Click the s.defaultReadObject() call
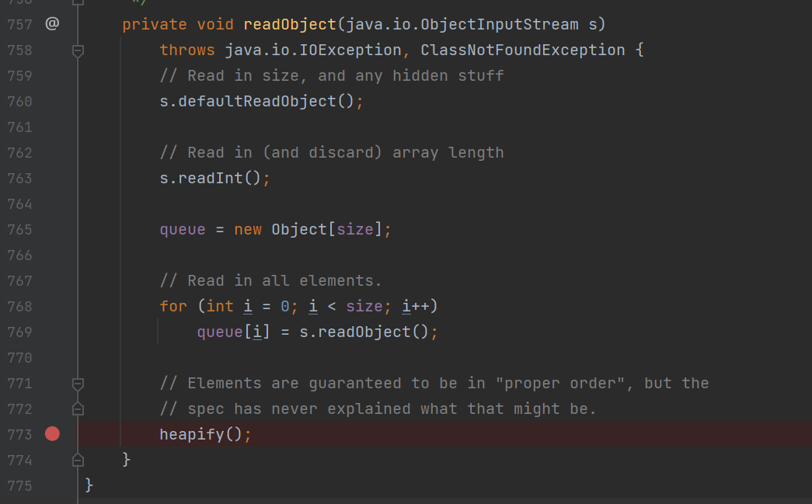 pos(257,102)
